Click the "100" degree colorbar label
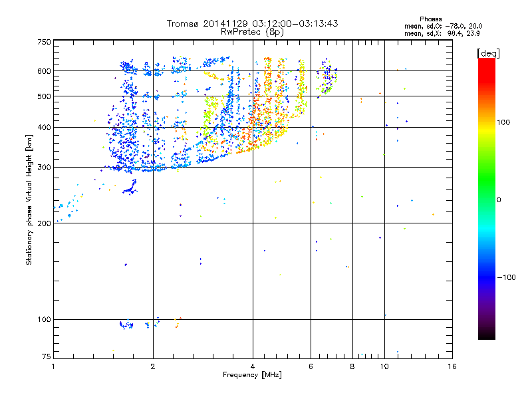 coord(503,122)
